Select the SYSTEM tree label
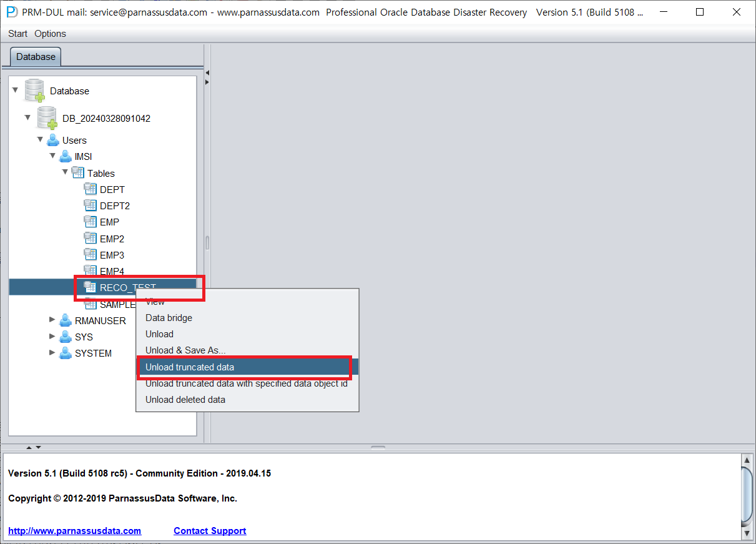The width and height of the screenshot is (756, 544). [x=94, y=353]
